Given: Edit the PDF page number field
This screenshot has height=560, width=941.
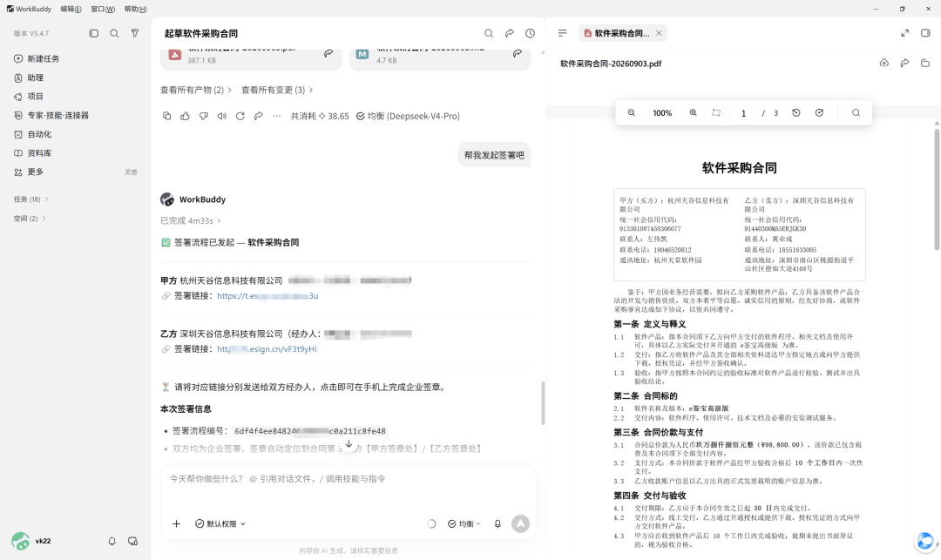Looking at the screenshot, I should [x=743, y=112].
